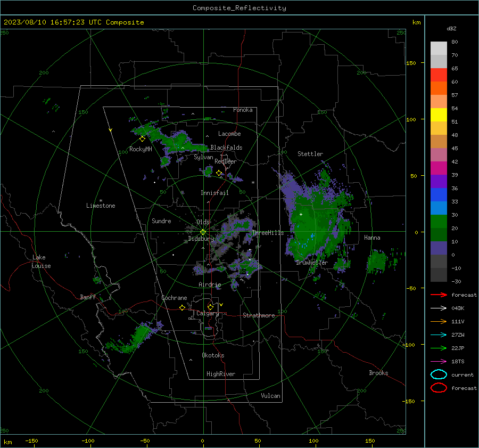The height and width of the screenshot is (448, 479).
Task: Click the Lake Louise label
Action: pos(41,262)
